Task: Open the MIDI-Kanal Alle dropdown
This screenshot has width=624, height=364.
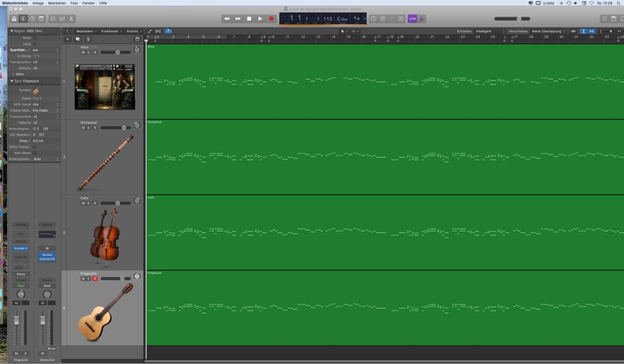Action: (46, 104)
